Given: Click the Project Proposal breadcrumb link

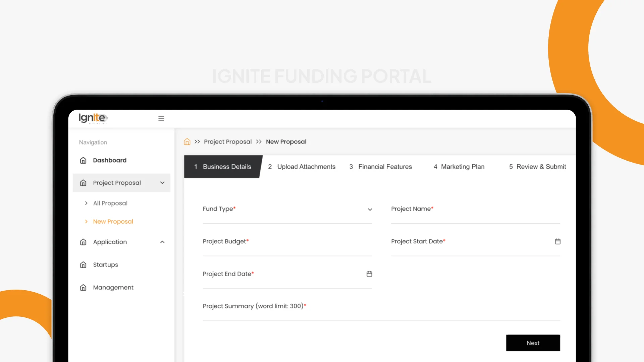Looking at the screenshot, I should [228, 142].
